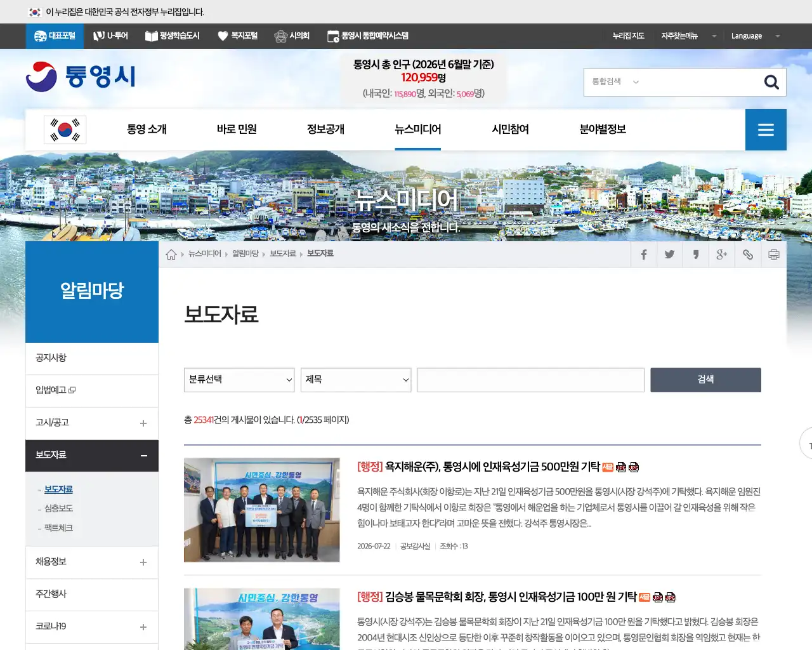Click the search magnifier icon
The image size is (812, 650).
pos(771,82)
